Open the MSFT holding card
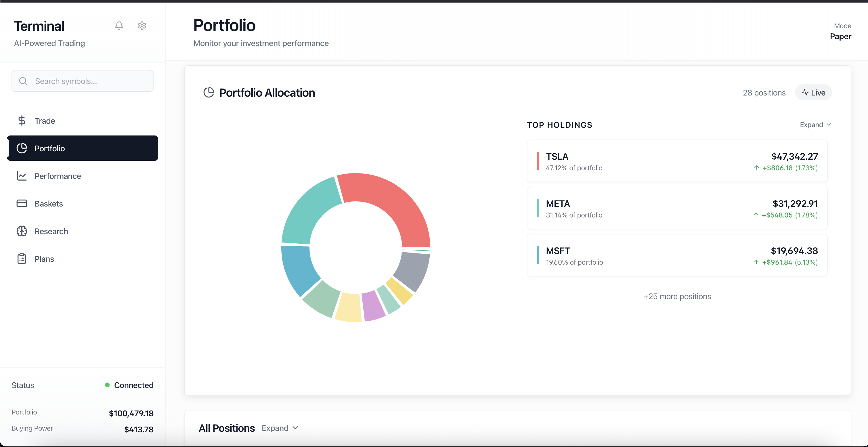This screenshot has width=868, height=447. coord(677,255)
